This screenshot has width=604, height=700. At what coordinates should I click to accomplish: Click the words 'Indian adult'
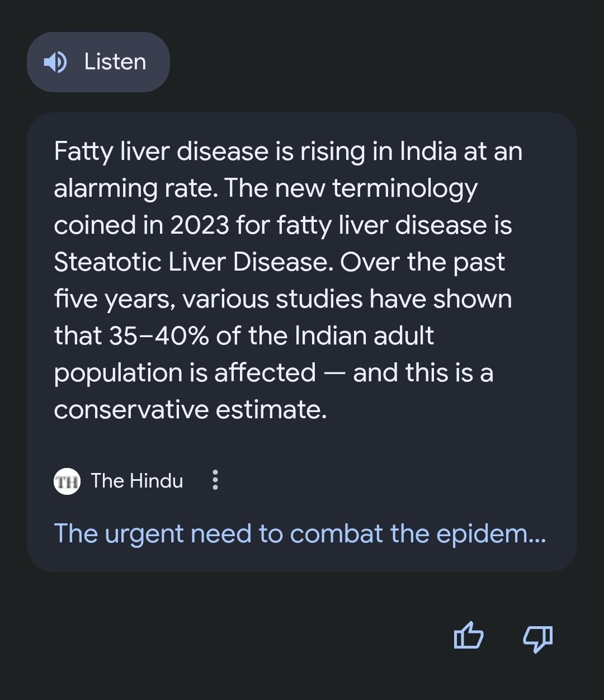coord(364,335)
